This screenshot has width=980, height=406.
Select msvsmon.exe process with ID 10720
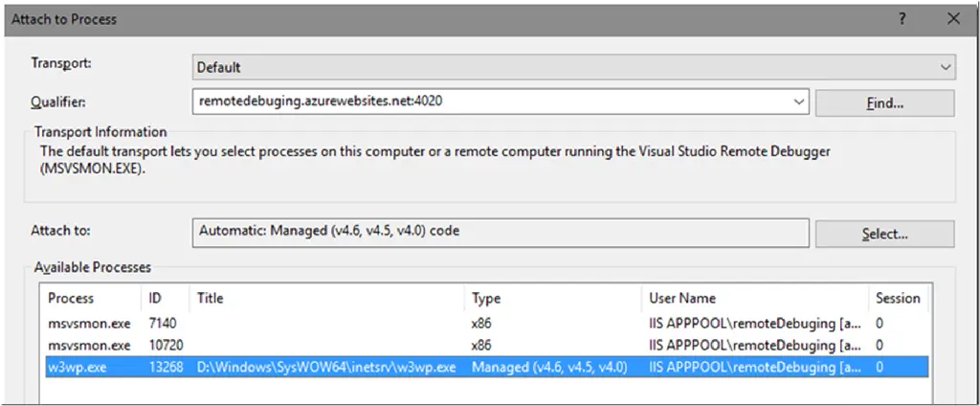point(89,345)
